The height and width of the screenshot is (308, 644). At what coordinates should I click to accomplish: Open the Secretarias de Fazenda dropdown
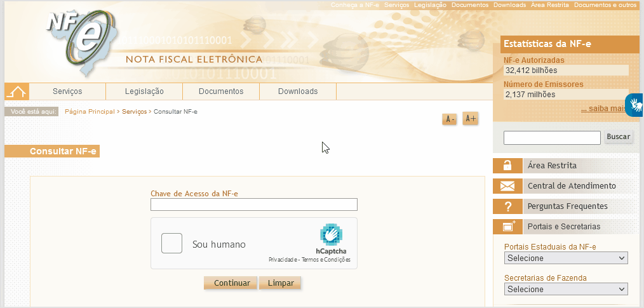(566, 289)
